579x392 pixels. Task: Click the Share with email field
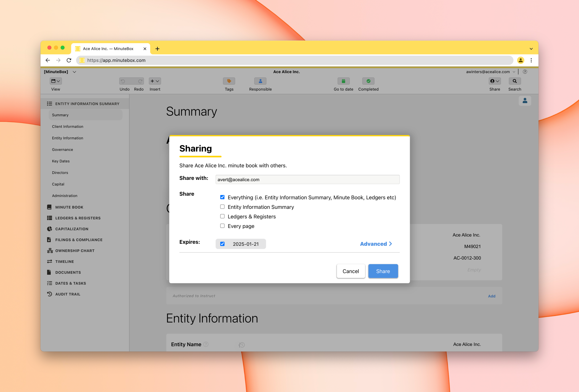pos(307,180)
